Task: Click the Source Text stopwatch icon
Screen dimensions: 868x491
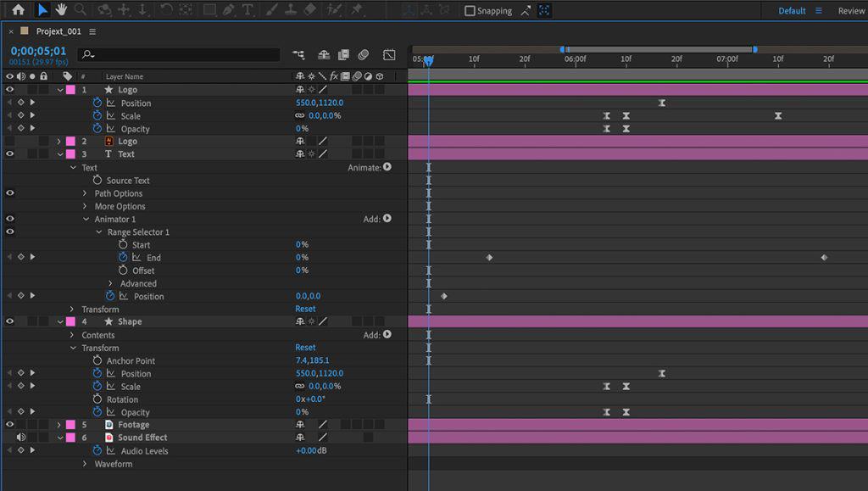Action: pyautogui.click(x=97, y=181)
